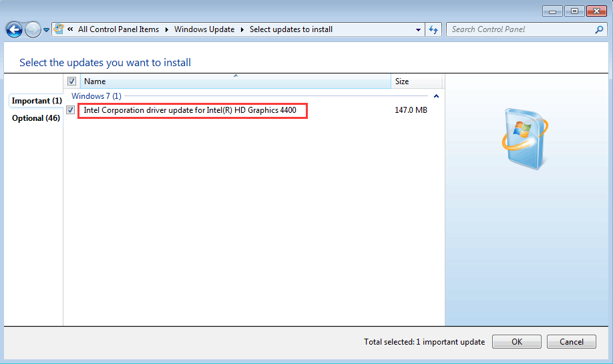
Task: Collapse the Windows 7 group chevron
Action: (x=436, y=96)
